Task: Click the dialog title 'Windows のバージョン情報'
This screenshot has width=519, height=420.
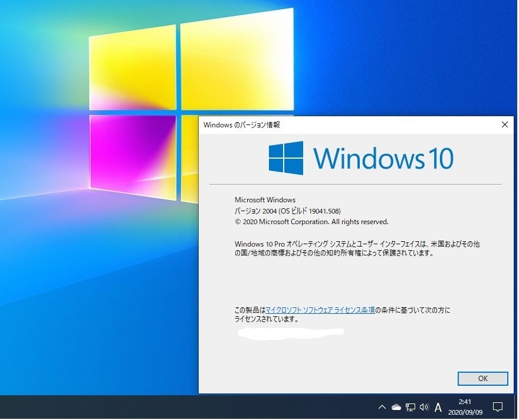Action: point(242,125)
